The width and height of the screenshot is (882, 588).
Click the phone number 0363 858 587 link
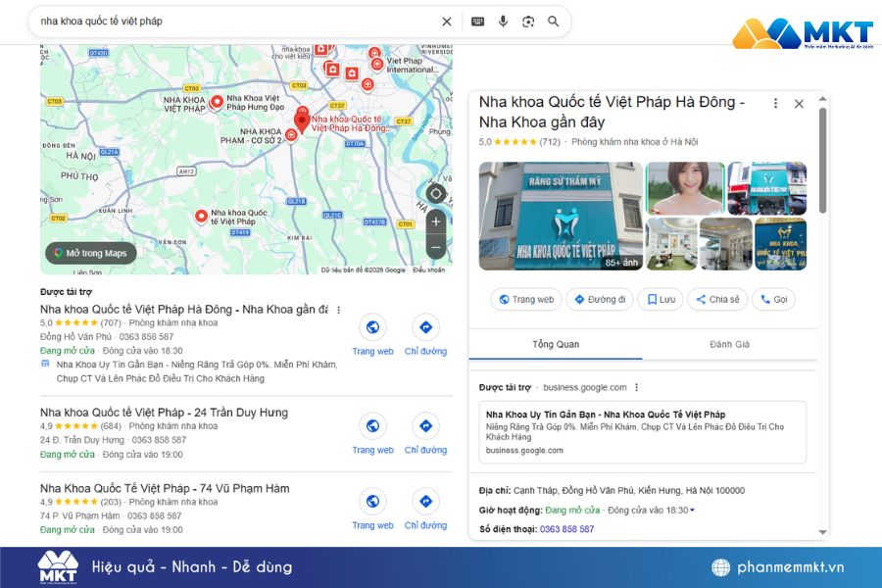(566, 529)
